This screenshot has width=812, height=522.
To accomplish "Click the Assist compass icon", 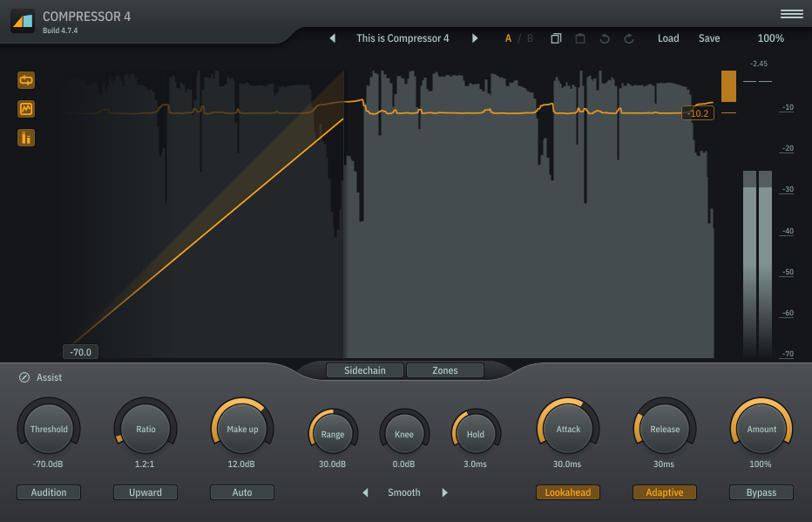I will [24, 377].
